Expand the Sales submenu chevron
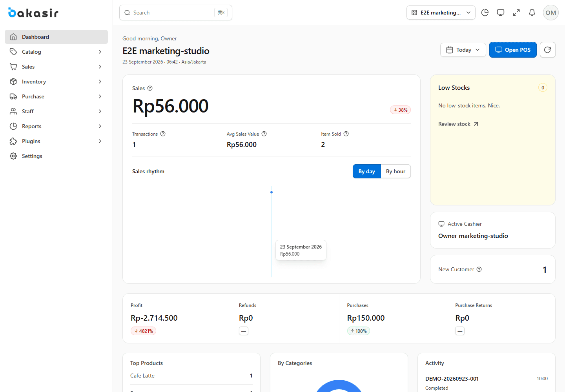 [100, 67]
